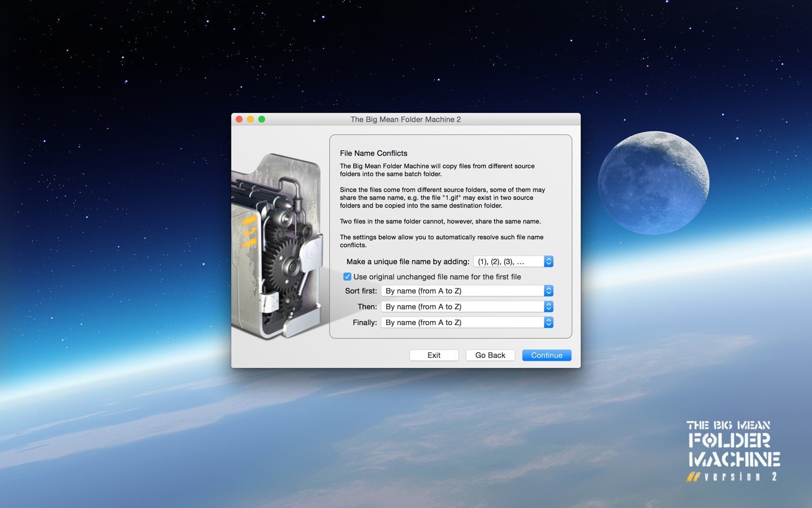Click the 'File Name Conflicts' heading
This screenshot has height=508, width=812.
[x=374, y=153]
